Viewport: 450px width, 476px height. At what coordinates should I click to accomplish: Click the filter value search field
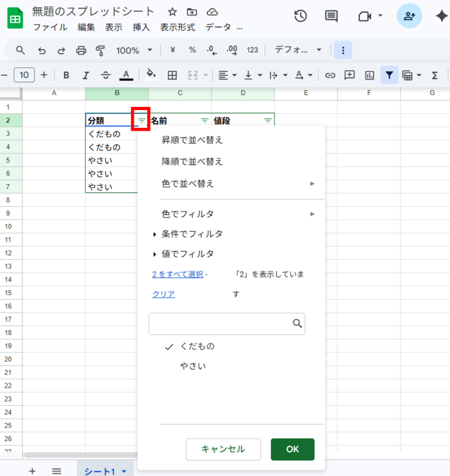(220, 324)
